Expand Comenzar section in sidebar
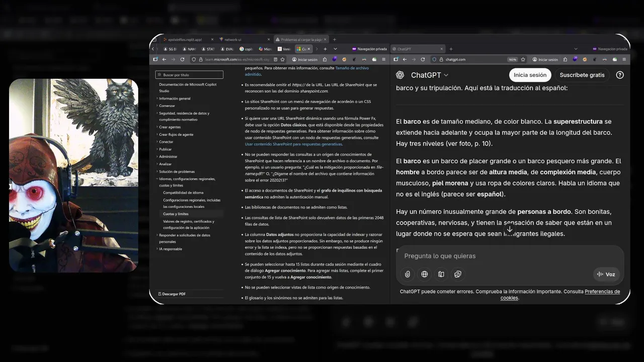The height and width of the screenshot is (362, 644). [x=167, y=106]
